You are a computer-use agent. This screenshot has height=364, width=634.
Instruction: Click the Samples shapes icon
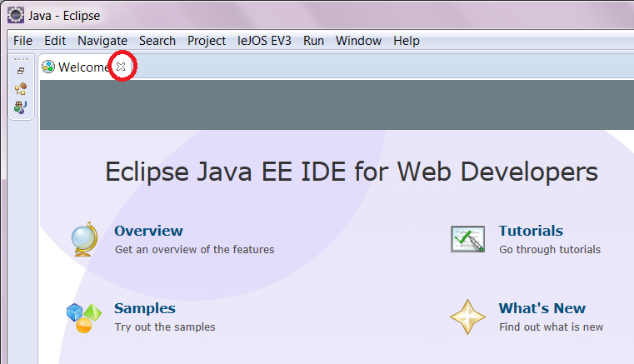tap(83, 317)
